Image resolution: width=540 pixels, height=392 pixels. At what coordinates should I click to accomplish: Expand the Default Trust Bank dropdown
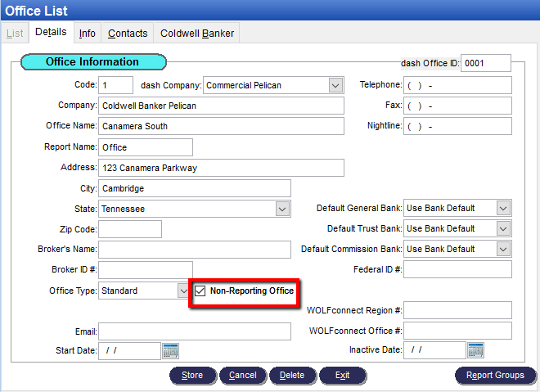(503, 228)
